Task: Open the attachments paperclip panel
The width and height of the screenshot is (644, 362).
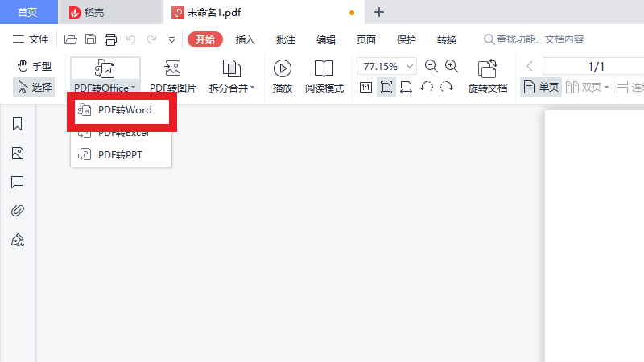Action: click(17, 211)
